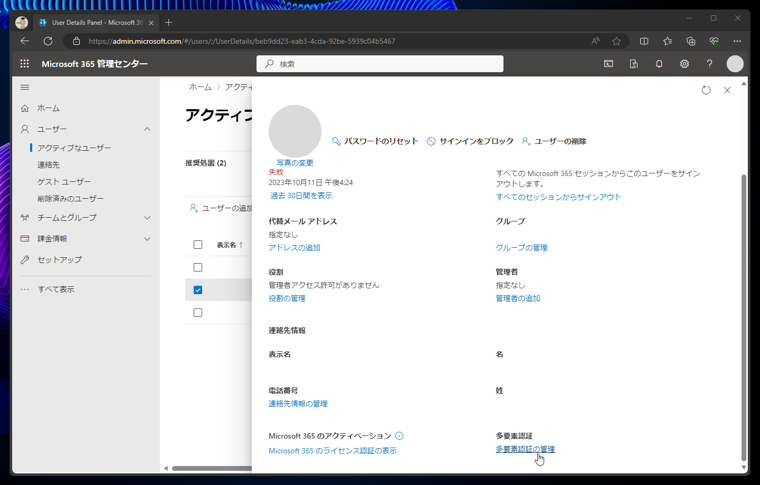Add page to favorites with the star icon

pos(617,41)
